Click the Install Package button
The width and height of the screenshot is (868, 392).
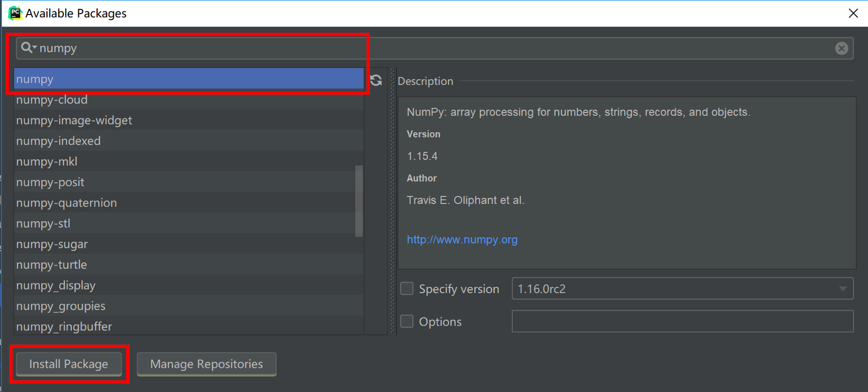point(69,364)
